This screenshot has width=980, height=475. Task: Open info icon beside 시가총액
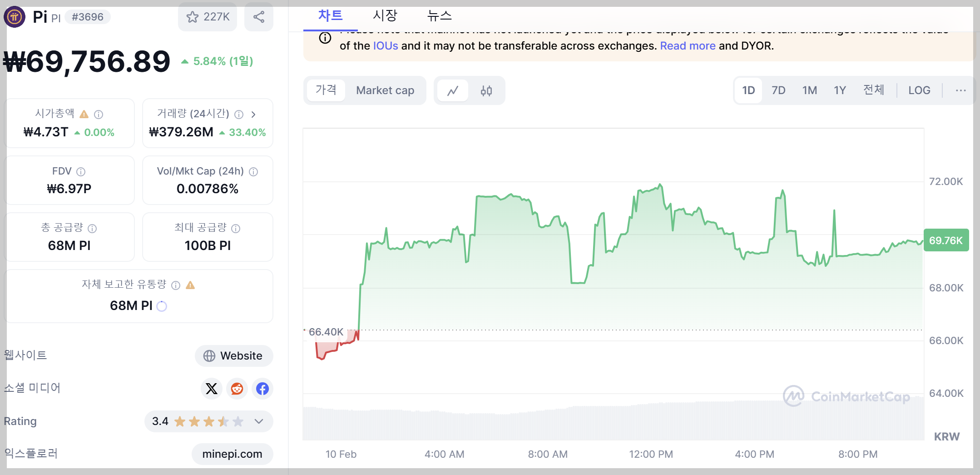pos(99,115)
